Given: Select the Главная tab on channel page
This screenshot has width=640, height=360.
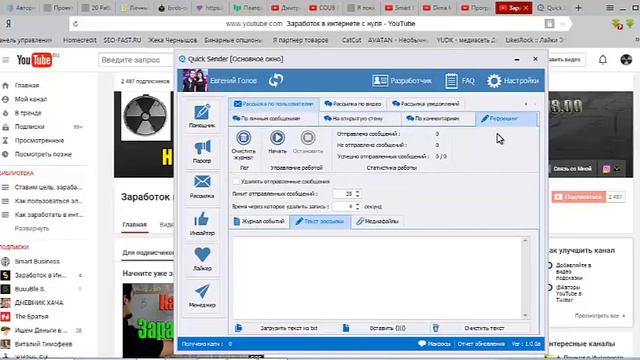Looking at the screenshot, I should 135,224.
